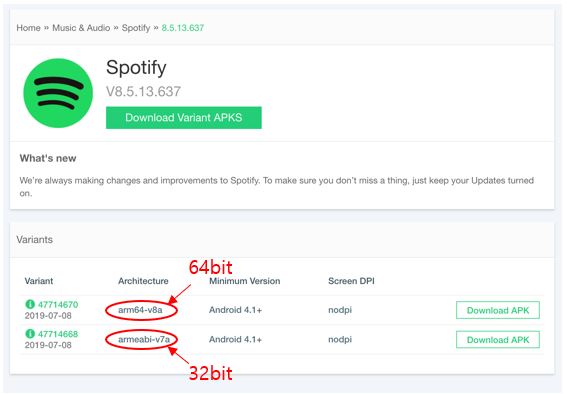Click the Screen DPI column header
The image size is (567, 394).
coord(351,281)
